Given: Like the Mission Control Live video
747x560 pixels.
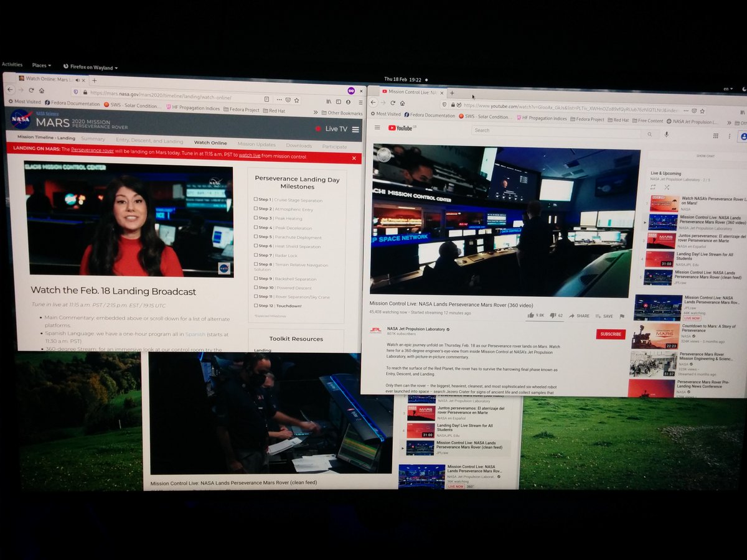Looking at the screenshot, I should pyautogui.click(x=536, y=315).
